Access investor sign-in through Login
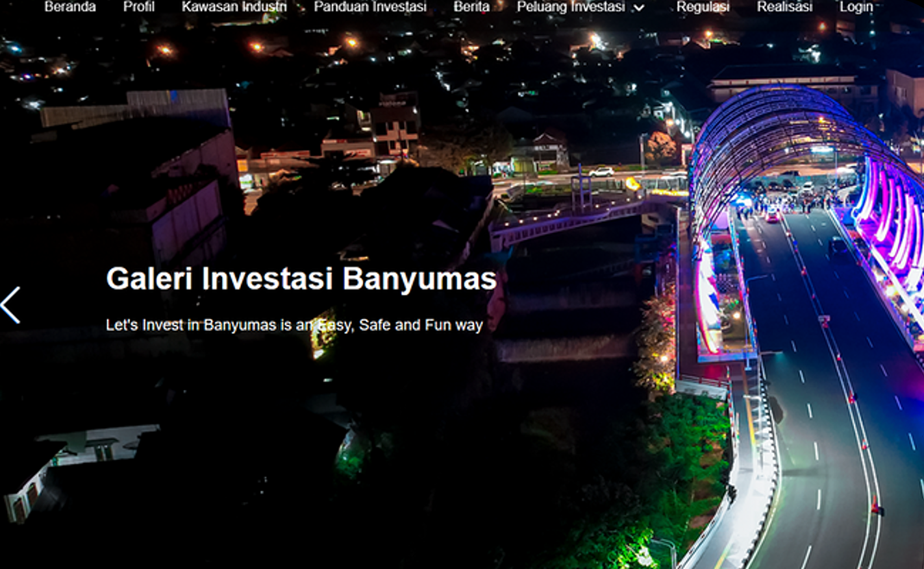This screenshot has width=924, height=569. click(856, 7)
